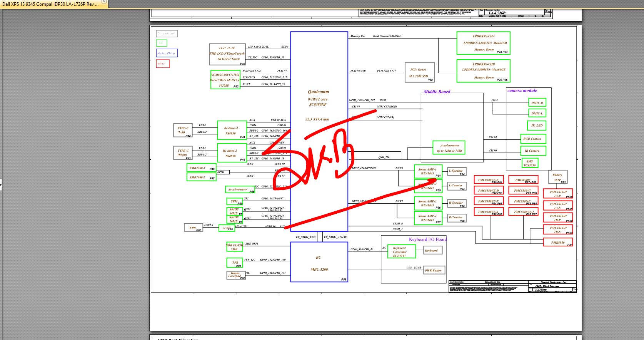Click the TYPE-C (Right) connector block

pyautogui.click(x=183, y=153)
